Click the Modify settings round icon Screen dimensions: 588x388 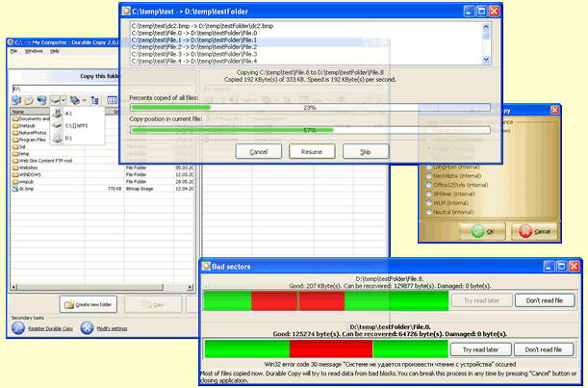(87, 328)
